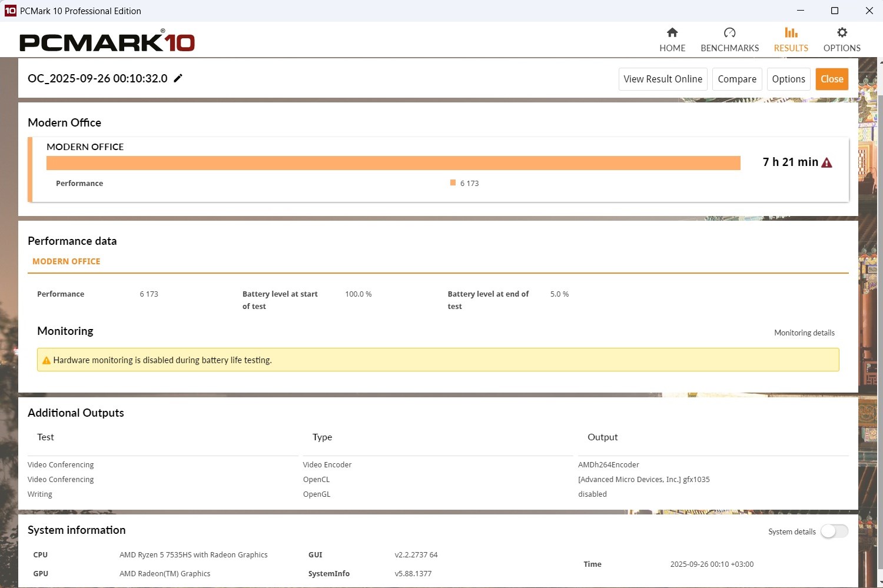Click the 100.0 % battery start value
This screenshot has height=588, width=883.
358,294
